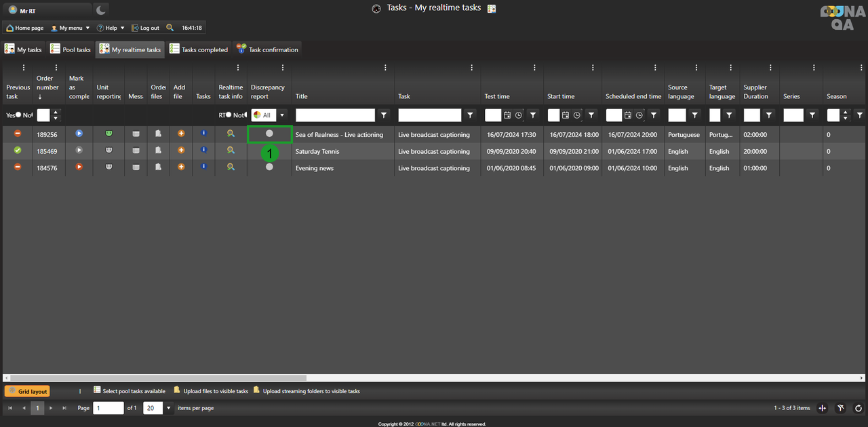The height and width of the screenshot is (427, 868).
Task: Open realtime task info for Saturday Tennis
Action: pyautogui.click(x=231, y=151)
